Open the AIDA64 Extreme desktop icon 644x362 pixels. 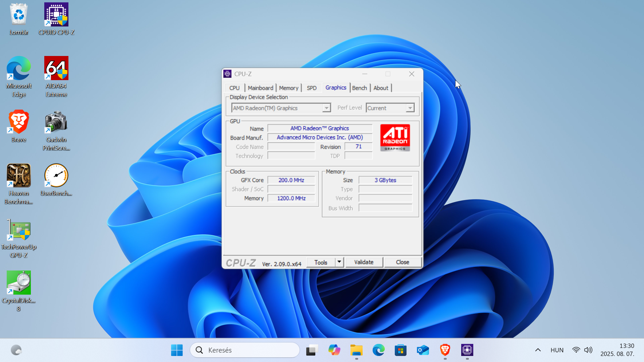tap(56, 76)
